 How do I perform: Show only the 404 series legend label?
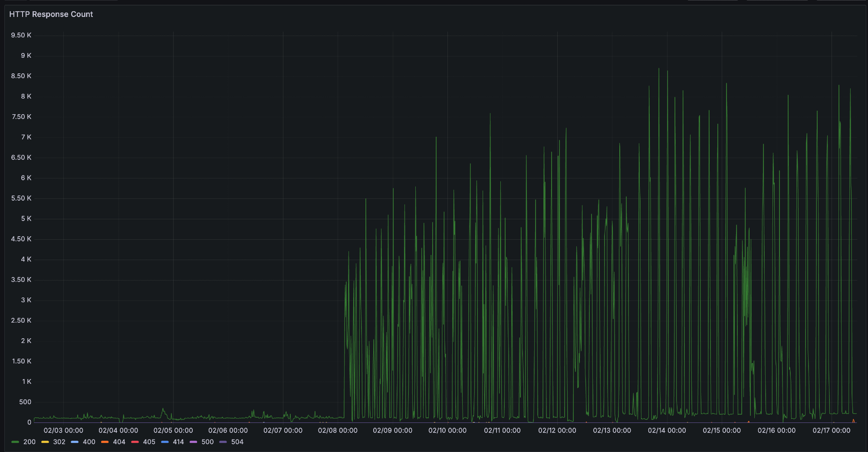click(119, 442)
